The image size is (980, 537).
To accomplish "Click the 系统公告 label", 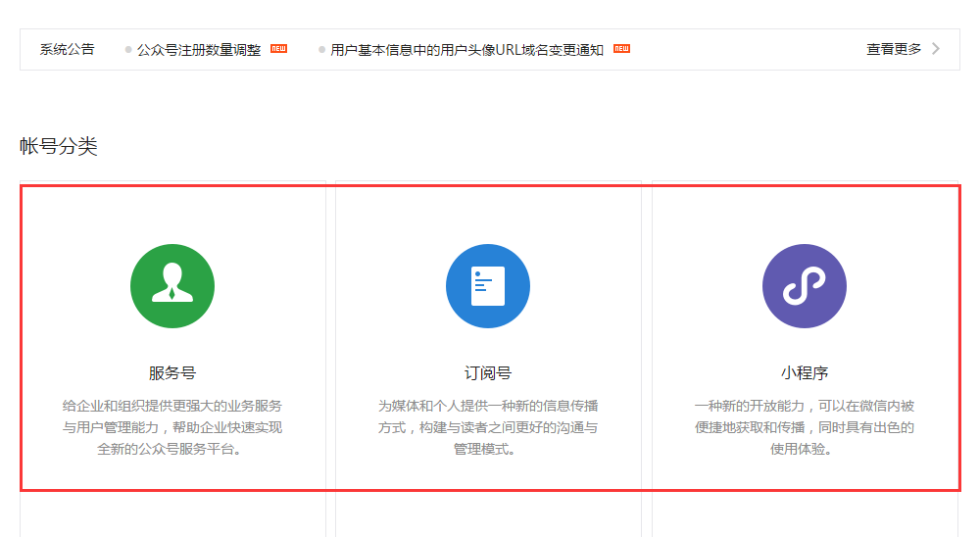I will pos(67,49).
